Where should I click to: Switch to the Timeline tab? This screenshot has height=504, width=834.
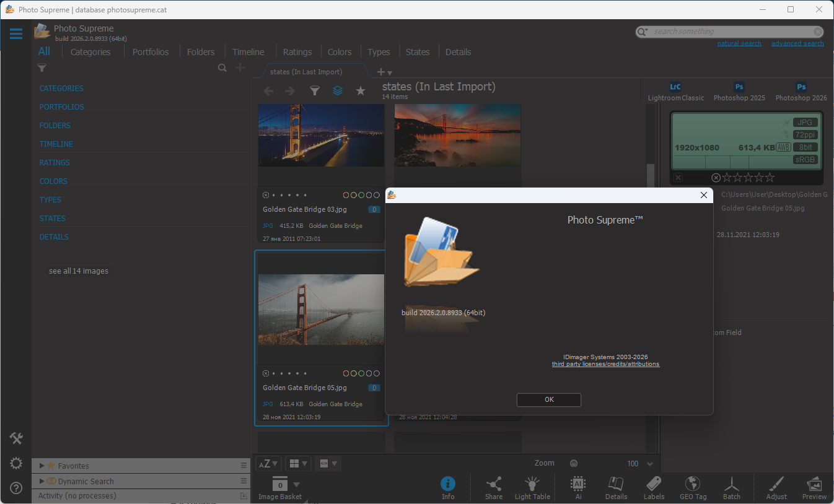[248, 52]
